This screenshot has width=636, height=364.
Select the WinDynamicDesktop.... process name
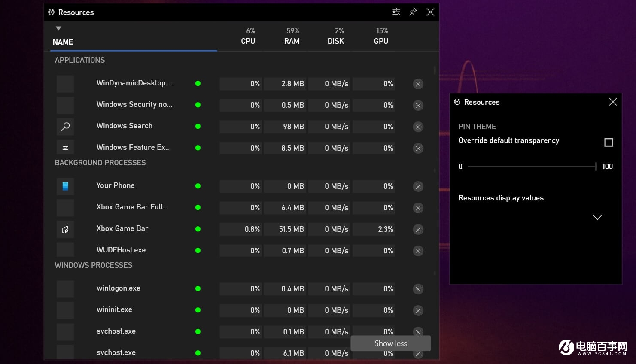134,83
